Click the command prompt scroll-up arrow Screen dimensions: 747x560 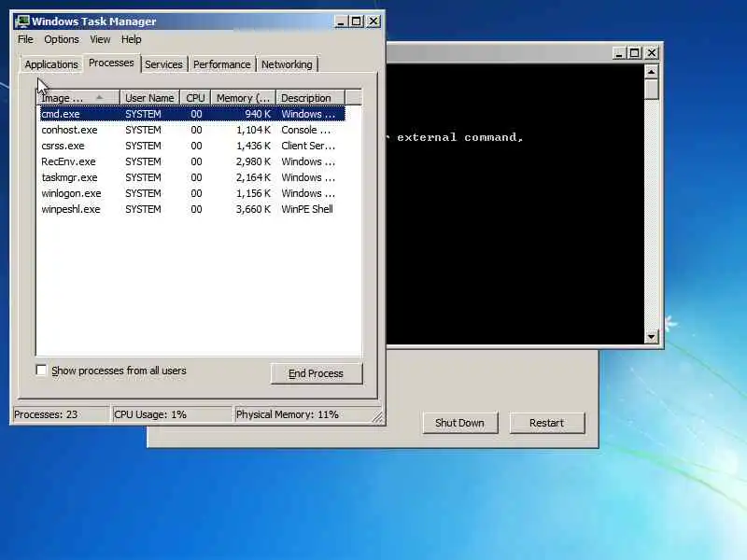coord(651,72)
